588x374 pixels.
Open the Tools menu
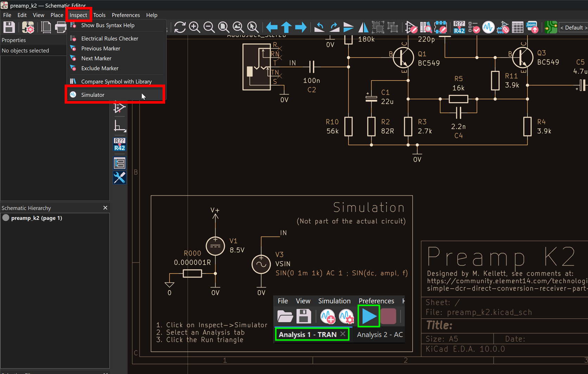click(99, 15)
